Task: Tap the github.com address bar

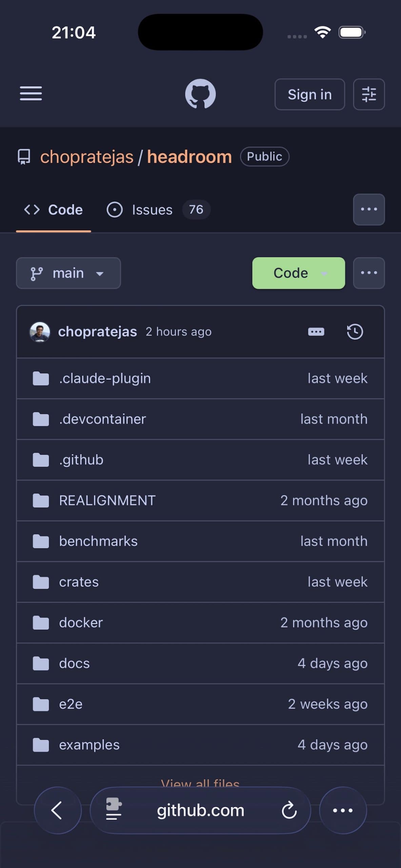Action: coord(200,810)
